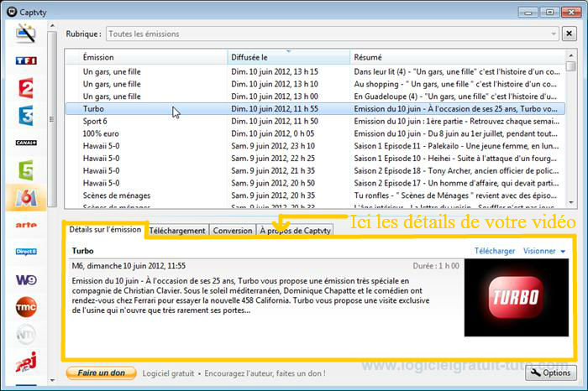This screenshot has width=588, height=391.
Task: Open the Direct 8 channel
Action: tap(26, 252)
